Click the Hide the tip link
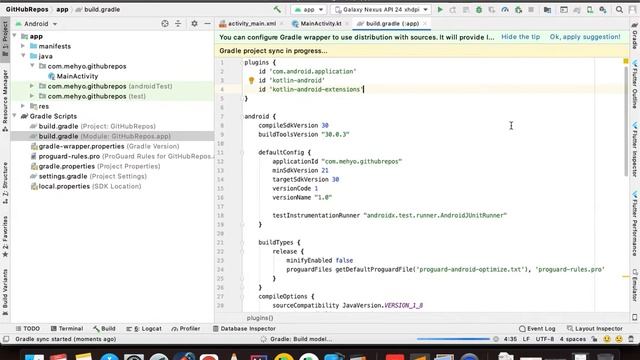 pos(520,37)
